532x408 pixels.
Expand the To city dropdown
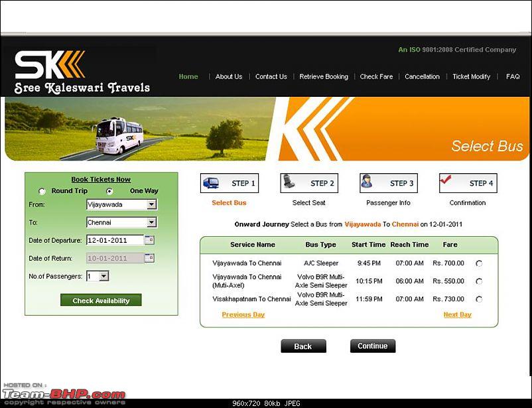[x=151, y=222]
